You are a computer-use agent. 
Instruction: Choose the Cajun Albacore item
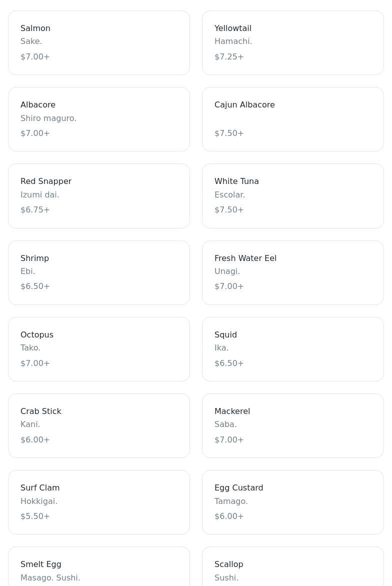[292, 119]
